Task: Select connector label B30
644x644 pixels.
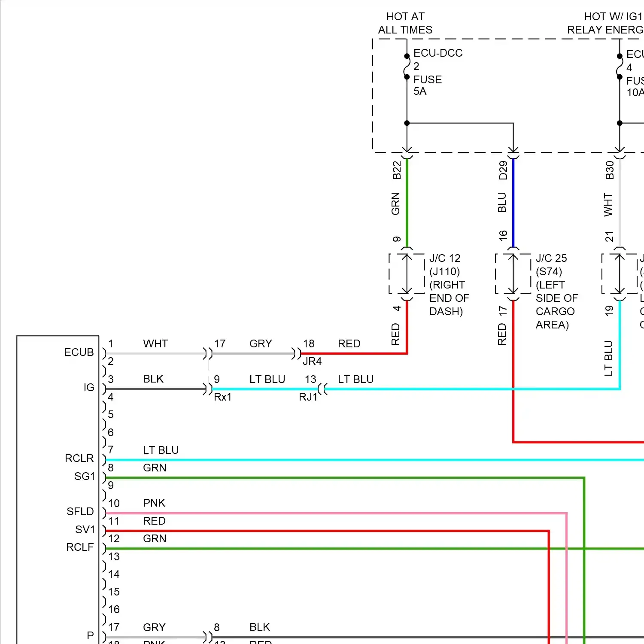Action: coord(610,170)
